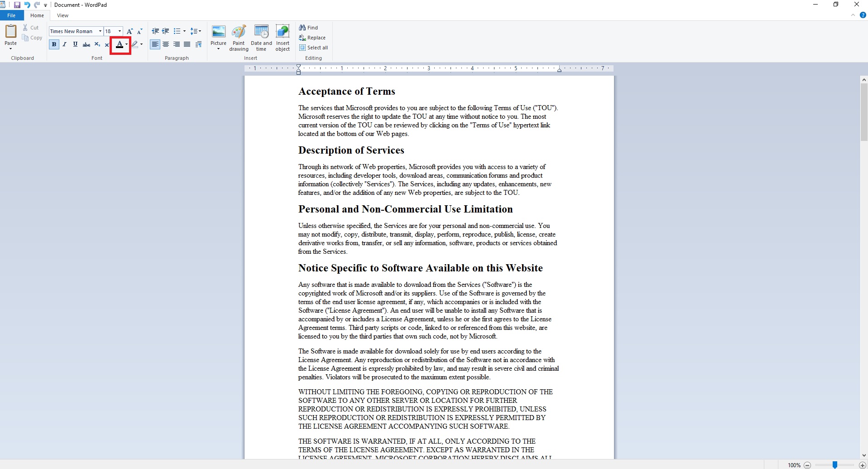The height and width of the screenshot is (469, 868).
Task: Open Customize Quick Access Toolbar arrow
Action: tap(46, 5)
